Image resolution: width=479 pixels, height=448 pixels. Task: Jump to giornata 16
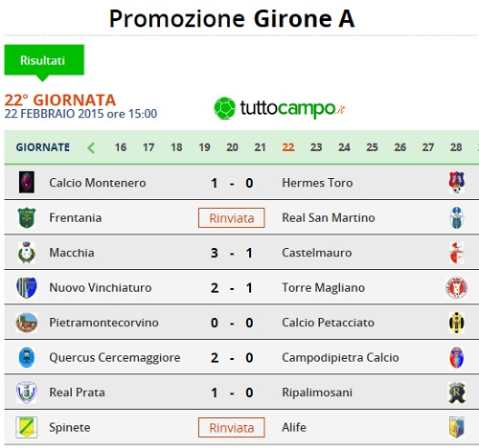(121, 147)
